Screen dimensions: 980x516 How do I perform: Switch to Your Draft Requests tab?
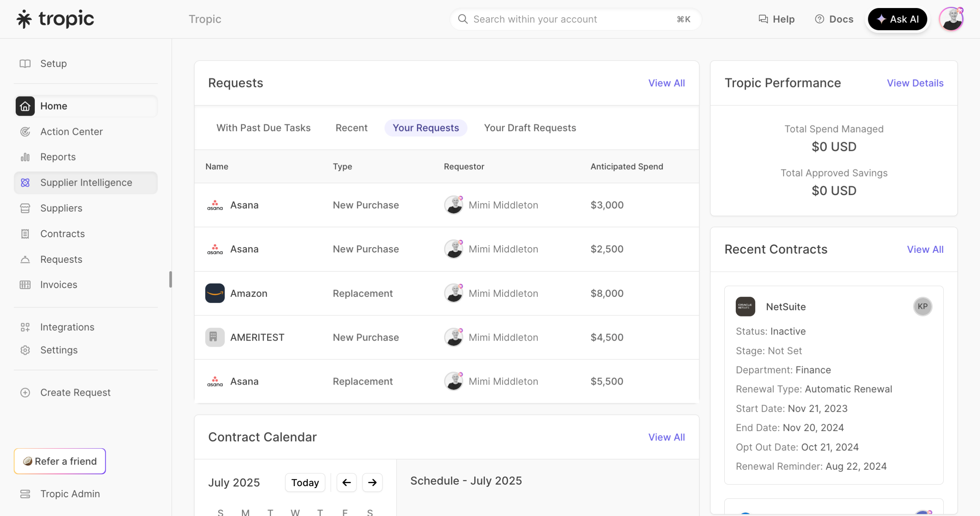point(530,128)
